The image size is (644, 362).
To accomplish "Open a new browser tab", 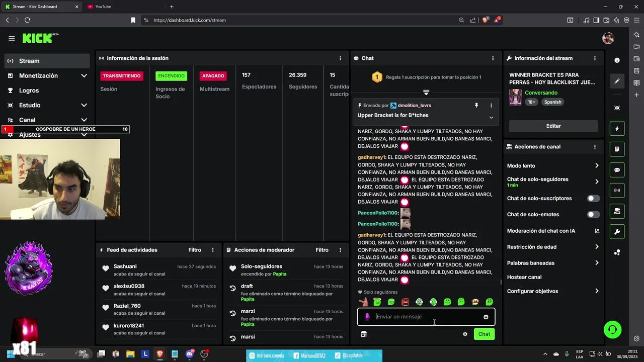I will click(x=172, y=7).
